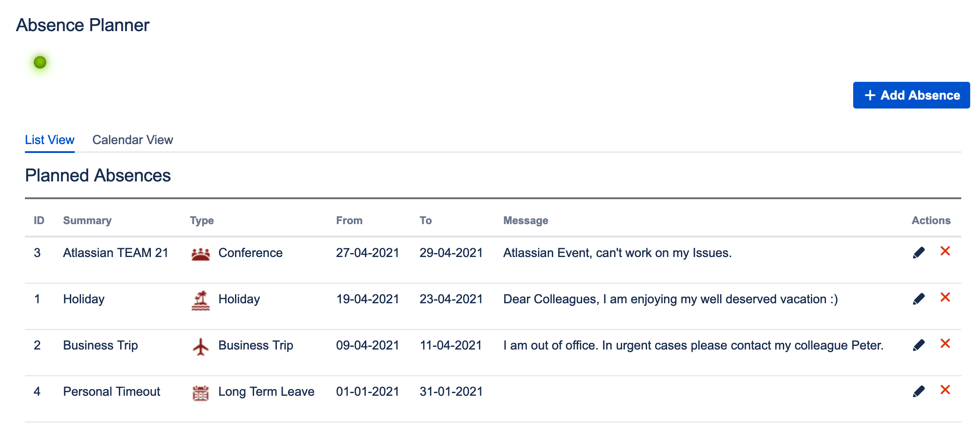This screenshot has height=434, width=980.
Task: Delete the Personal Timeout absence
Action: point(945,390)
